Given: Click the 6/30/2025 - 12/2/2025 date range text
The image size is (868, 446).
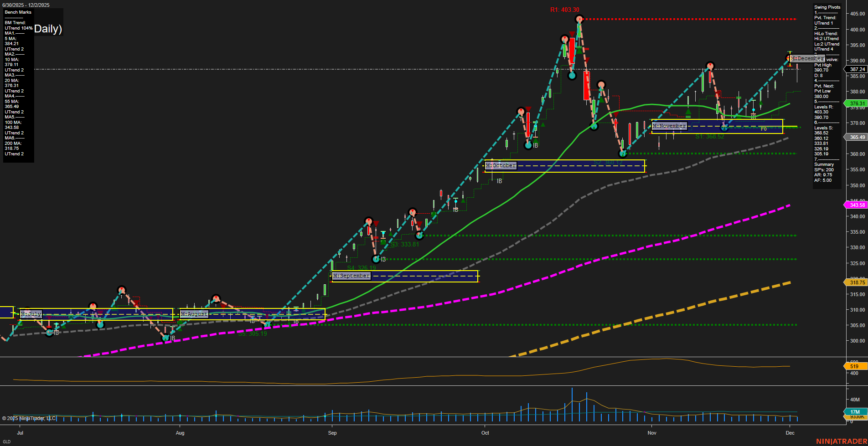Looking at the screenshot, I should click(25, 5).
